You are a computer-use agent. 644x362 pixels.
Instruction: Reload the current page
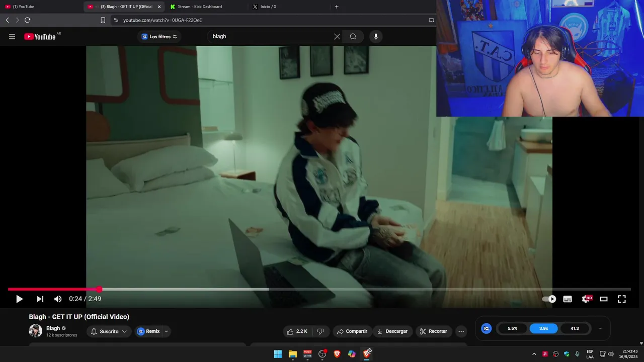coord(28,20)
